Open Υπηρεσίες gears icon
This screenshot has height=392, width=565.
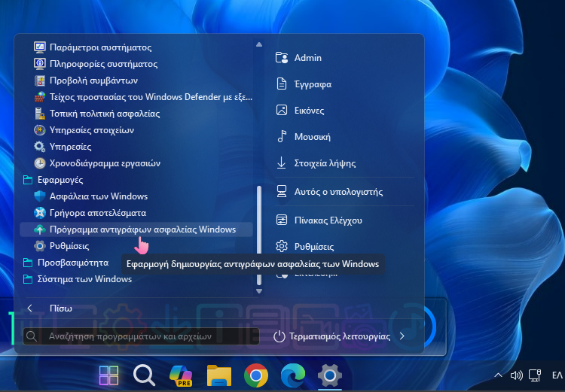[40, 147]
